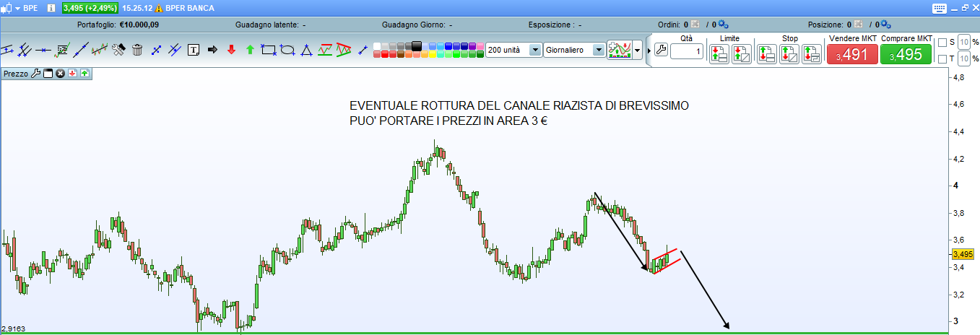Open the Ordini settings gear
This screenshot has width=980, height=335.
(x=723, y=24)
